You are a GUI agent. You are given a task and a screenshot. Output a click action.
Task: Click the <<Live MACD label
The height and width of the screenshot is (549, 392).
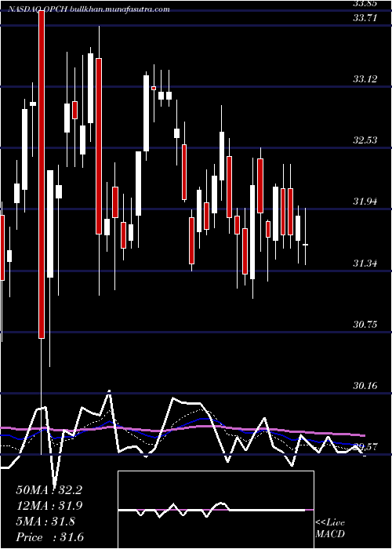click(330, 529)
